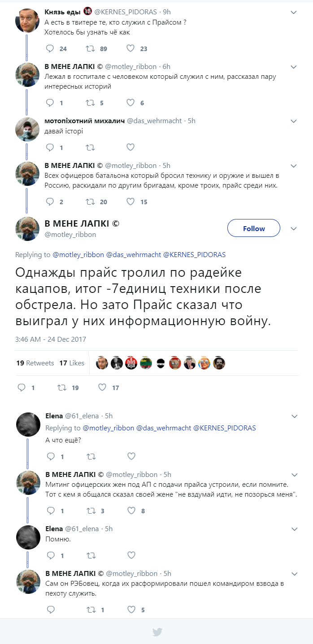Retweet the main tweet with 19 retweets
The height and width of the screenshot is (644, 313).
pos(62,388)
